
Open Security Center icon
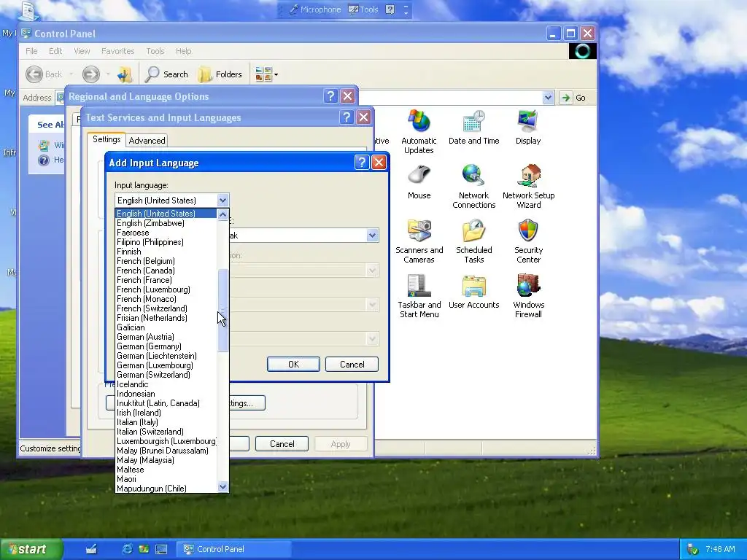click(x=528, y=241)
